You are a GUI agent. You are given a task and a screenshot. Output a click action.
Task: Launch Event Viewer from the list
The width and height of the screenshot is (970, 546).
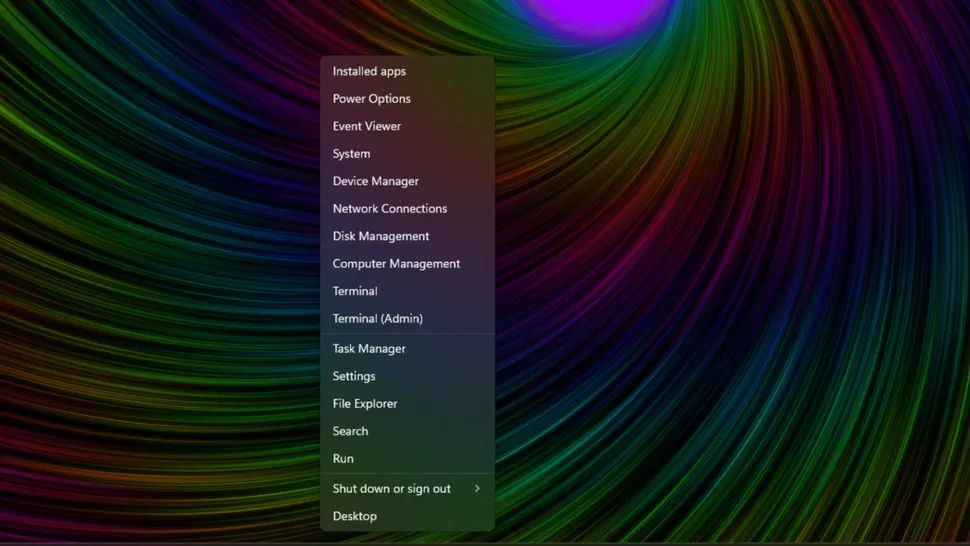click(x=367, y=127)
